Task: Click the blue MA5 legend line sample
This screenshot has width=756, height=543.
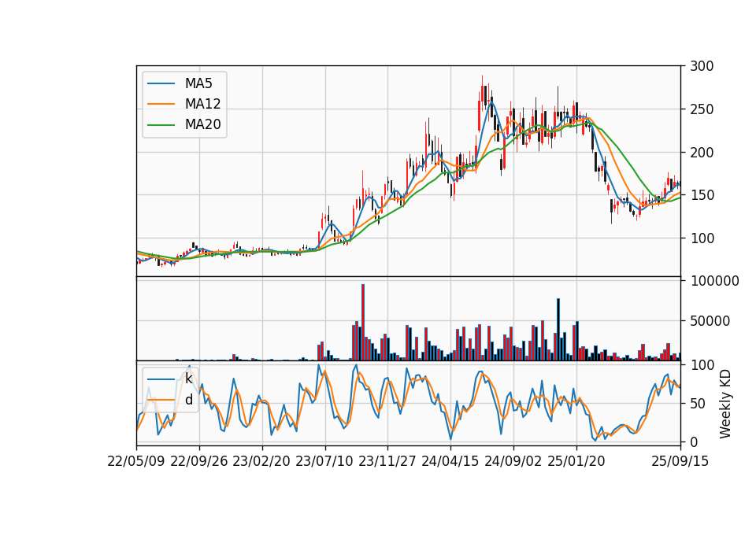Action: 161,84
